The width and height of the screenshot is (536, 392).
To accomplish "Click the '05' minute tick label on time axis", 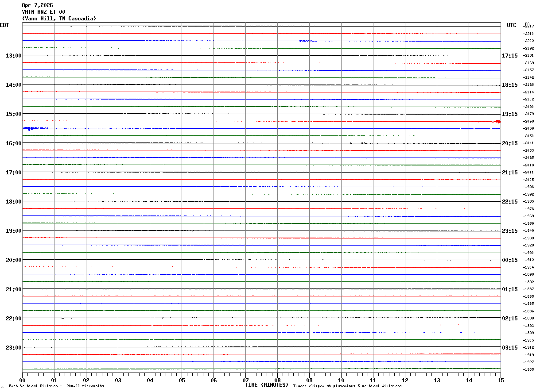I will click(x=182, y=380).
